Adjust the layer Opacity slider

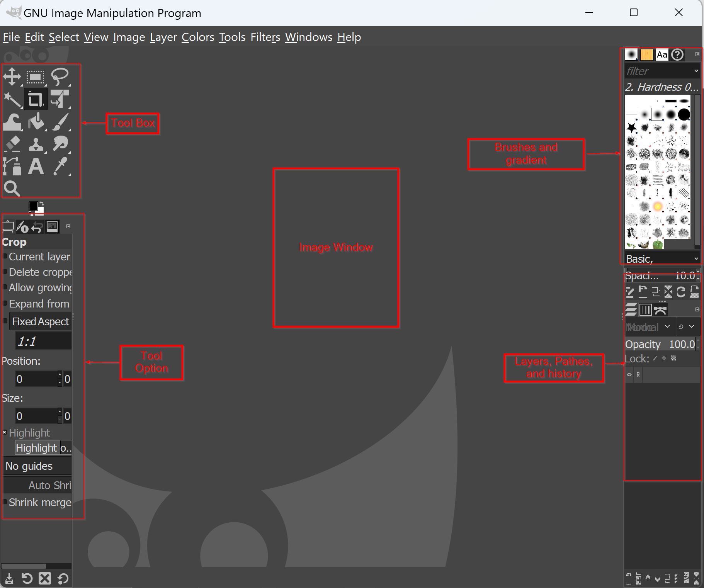661,344
